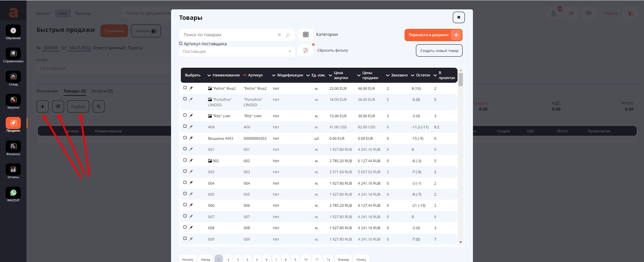Go to pagination page 5
The height and width of the screenshot is (262, 644).
[257, 259]
